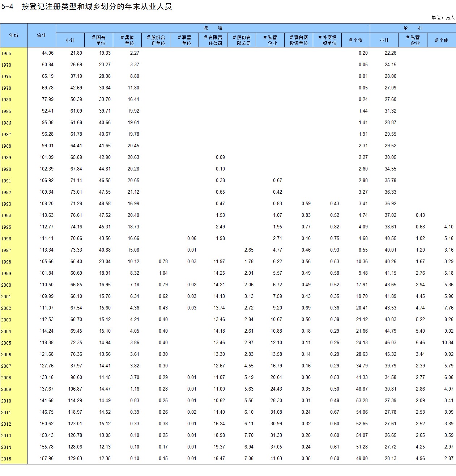Select the #集体单位 column header
Viewport: 456px width, 476px height.
tap(127, 40)
